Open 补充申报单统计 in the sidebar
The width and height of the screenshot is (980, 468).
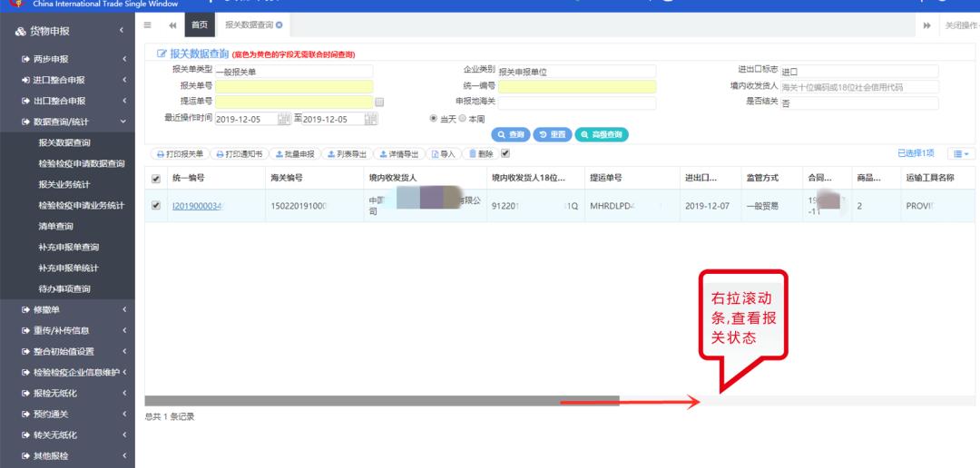[x=69, y=268]
